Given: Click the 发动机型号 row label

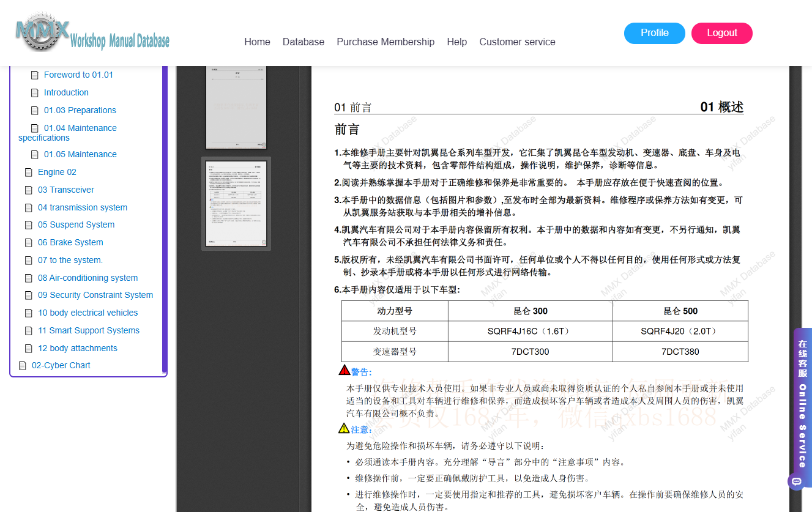Looking at the screenshot, I should click(395, 331).
